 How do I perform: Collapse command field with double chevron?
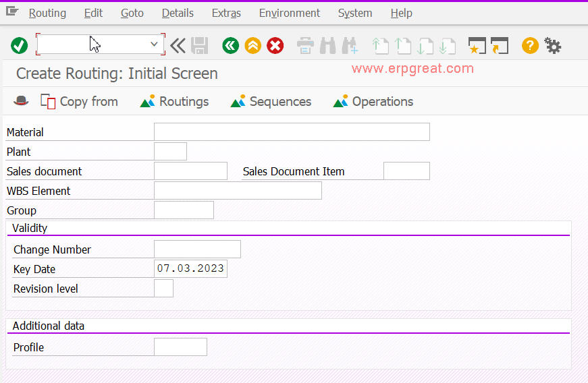point(178,46)
